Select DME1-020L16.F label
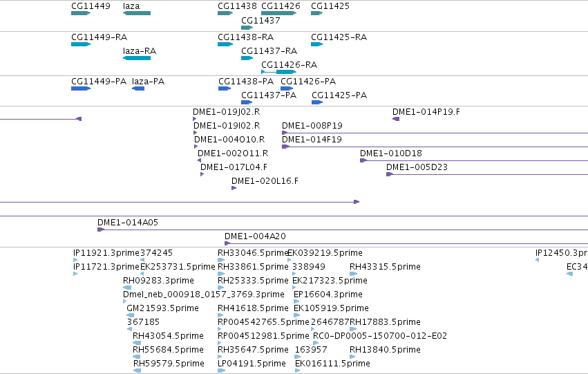The height and width of the screenshot is (374, 588). tap(265, 181)
